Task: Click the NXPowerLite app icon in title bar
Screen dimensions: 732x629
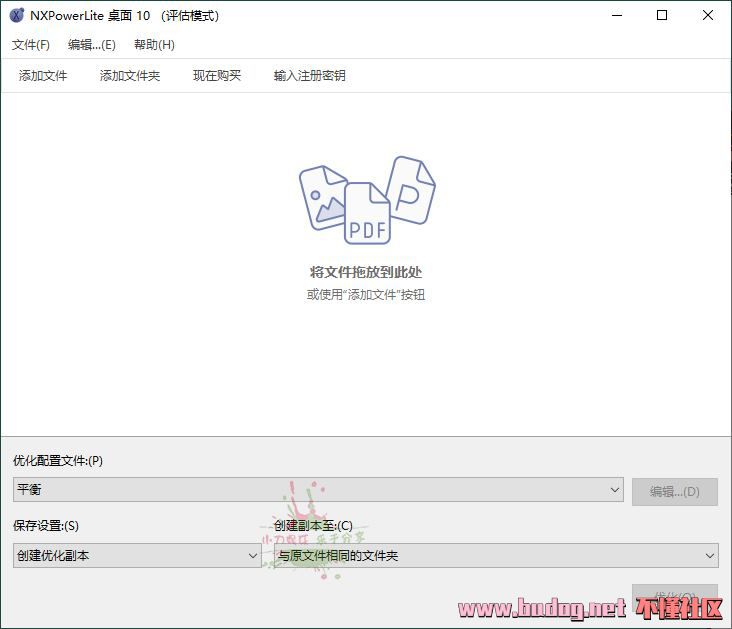Action: click(x=17, y=15)
